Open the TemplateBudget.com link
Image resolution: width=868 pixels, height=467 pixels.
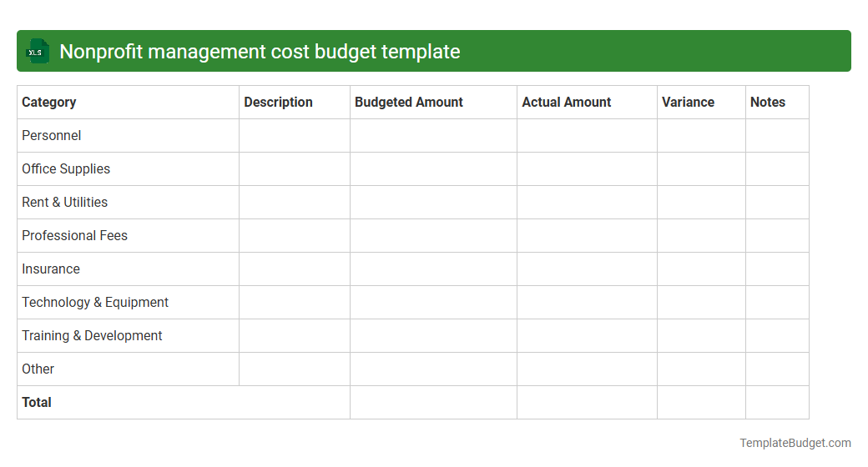pyautogui.click(x=795, y=443)
